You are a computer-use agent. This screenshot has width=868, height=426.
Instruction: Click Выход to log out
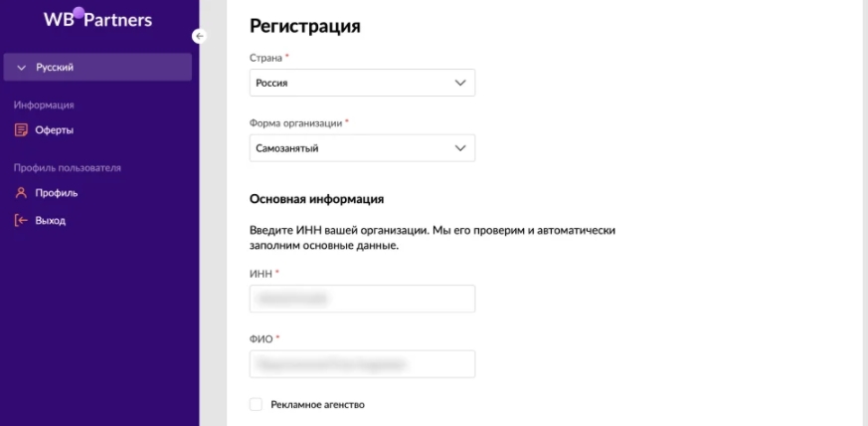pos(51,221)
